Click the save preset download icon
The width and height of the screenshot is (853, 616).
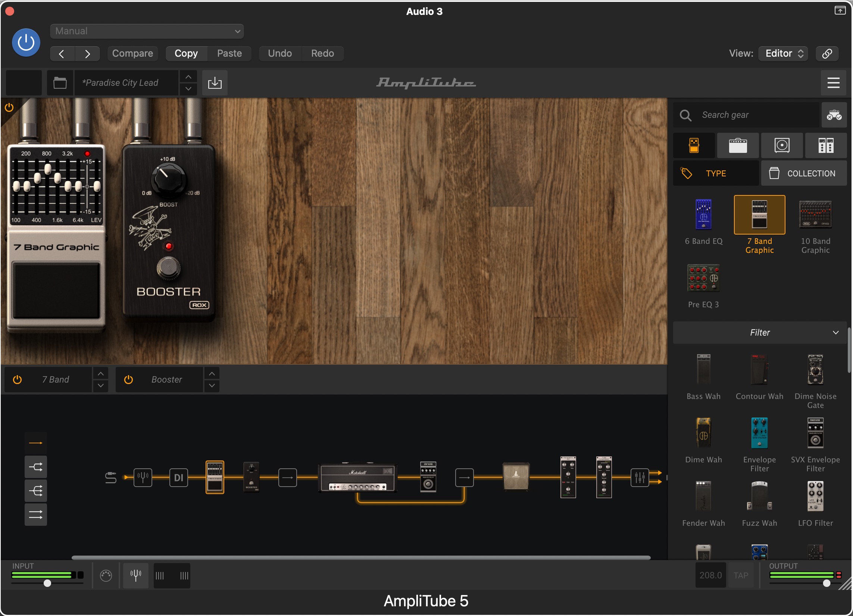point(215,83)
